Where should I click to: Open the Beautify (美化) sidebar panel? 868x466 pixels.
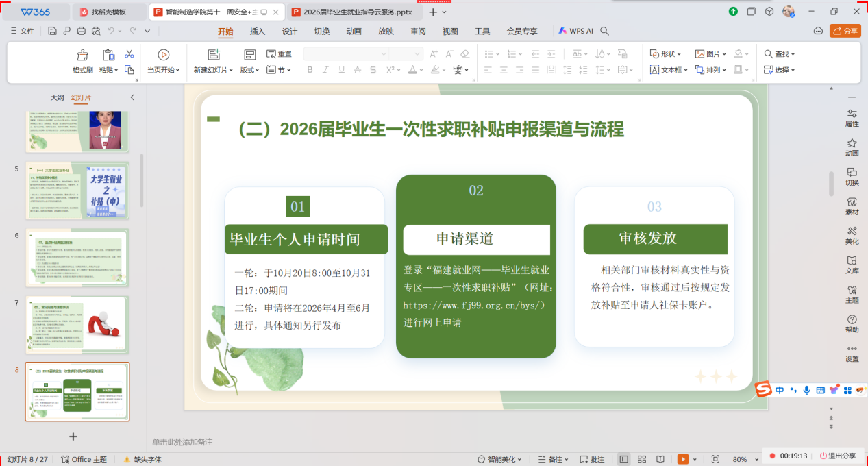point(852,235)
